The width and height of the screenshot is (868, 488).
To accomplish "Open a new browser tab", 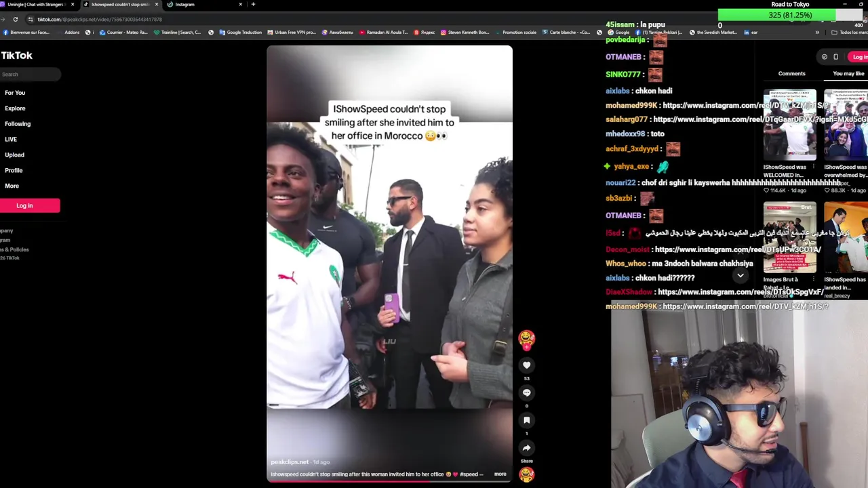I will click(x=253, y=4).
